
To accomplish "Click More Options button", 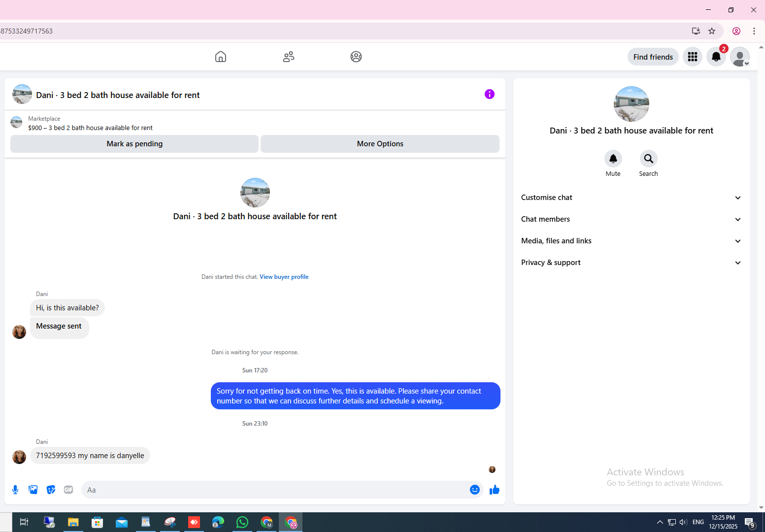I will click(x=380, y=144).
